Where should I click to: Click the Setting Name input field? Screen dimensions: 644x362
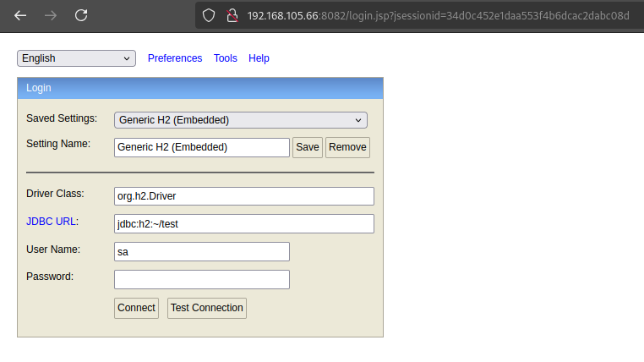click(x=202, y=147)
